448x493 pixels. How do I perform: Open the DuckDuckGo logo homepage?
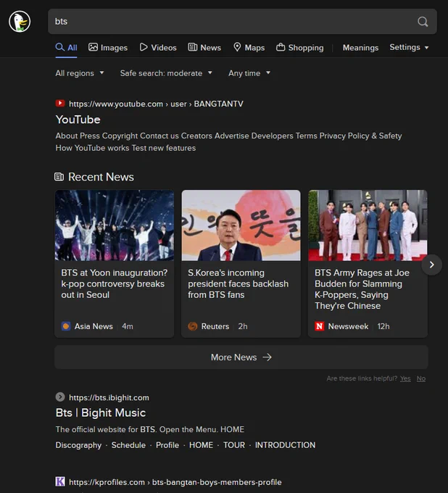(x=20, y=21)
